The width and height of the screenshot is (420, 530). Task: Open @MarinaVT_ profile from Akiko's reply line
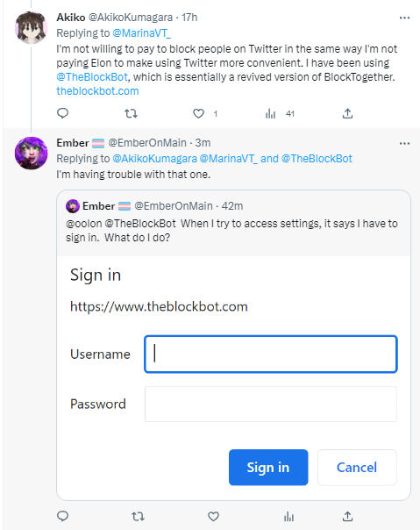(x=141, y=33)
